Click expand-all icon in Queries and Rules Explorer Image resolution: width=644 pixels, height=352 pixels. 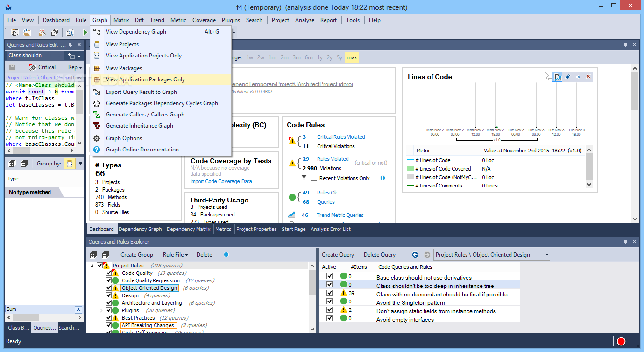[93, 255]
